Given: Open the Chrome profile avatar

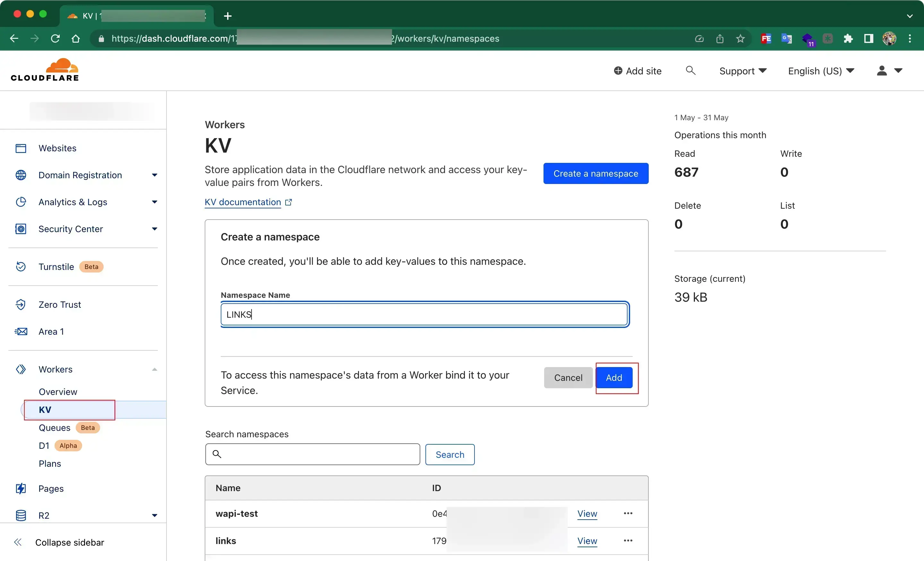Looking at the screenshot, I should coord(889,38).
